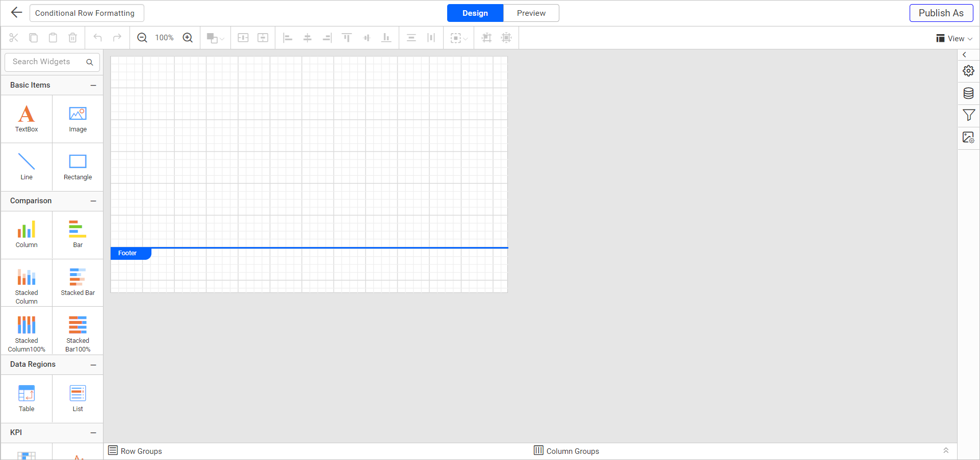Click the search magnifier icon

(90, 62)
